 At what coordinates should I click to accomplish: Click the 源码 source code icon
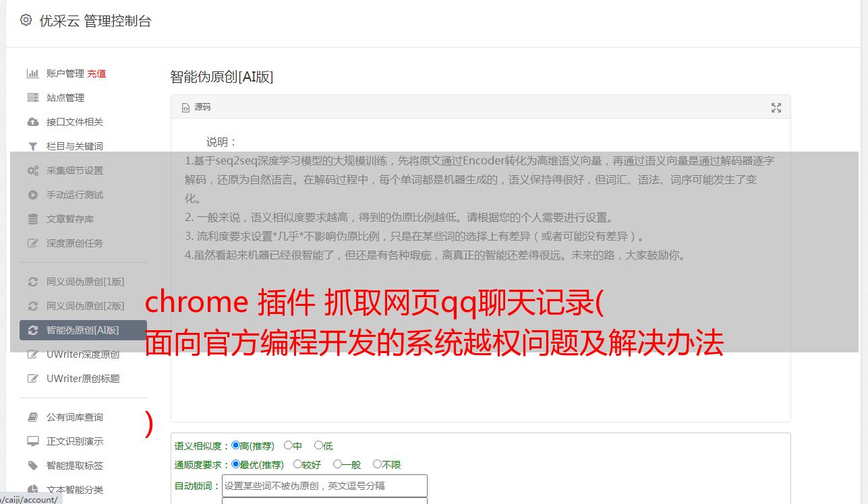point(185,108)
